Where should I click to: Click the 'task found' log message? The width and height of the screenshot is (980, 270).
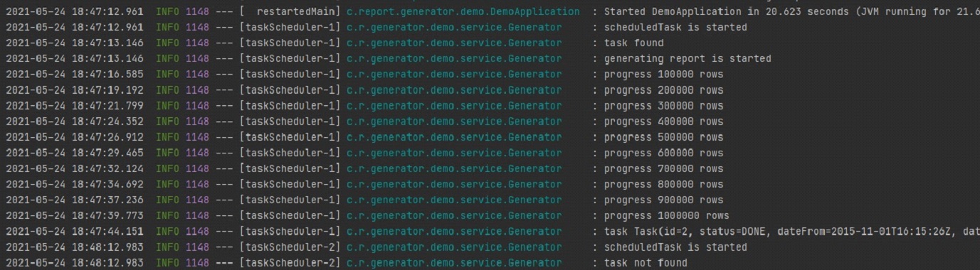633,43
